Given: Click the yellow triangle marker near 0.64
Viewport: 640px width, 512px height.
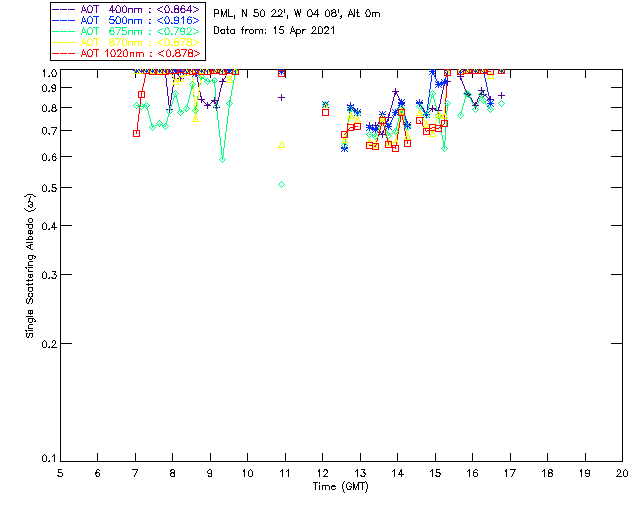Looking at the screenshot, I should click(x=282, y=145).
